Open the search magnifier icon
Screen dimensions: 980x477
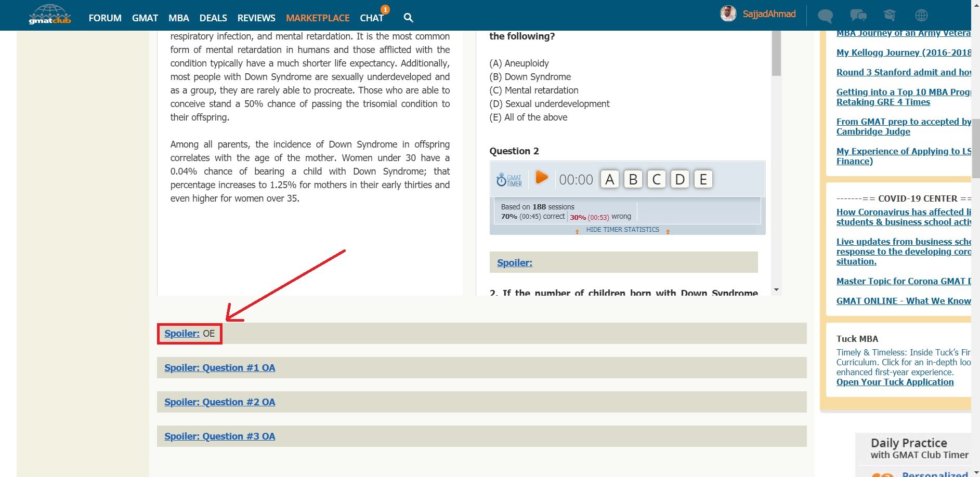tap(408, 18)
